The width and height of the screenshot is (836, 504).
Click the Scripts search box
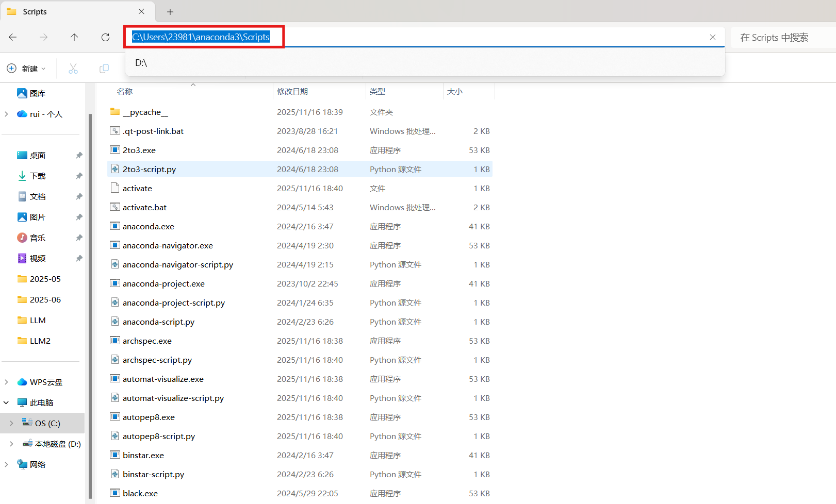783,38
